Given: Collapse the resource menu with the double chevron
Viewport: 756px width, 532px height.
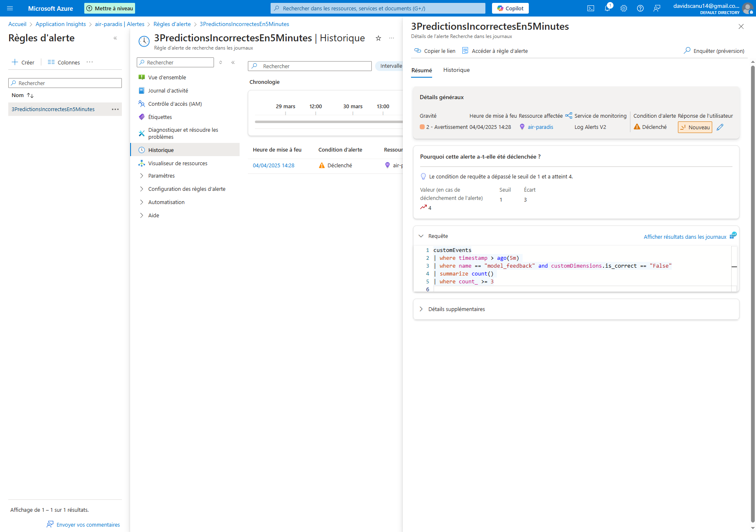Looking at the screenshot, I should click(x=233, y=62).
